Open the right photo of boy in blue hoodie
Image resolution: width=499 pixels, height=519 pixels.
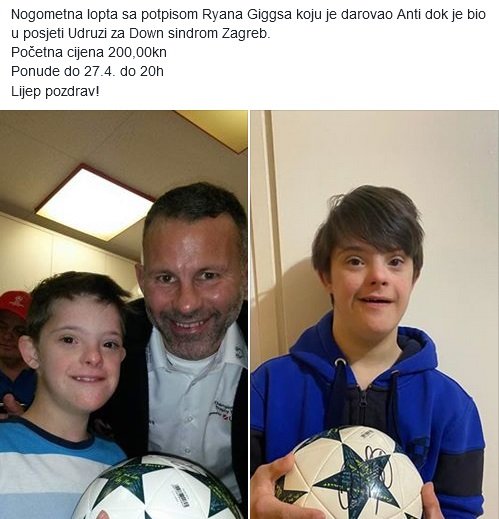click(x=375, y=314)
